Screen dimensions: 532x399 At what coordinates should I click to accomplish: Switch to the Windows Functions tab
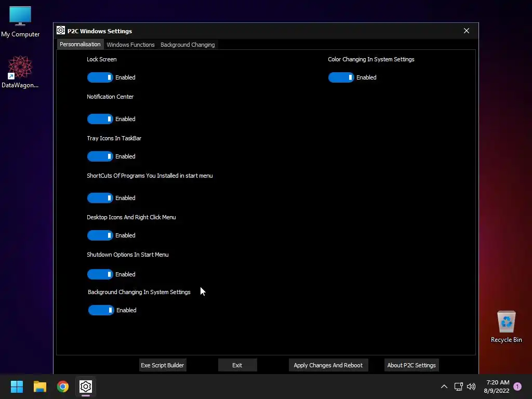130,45
